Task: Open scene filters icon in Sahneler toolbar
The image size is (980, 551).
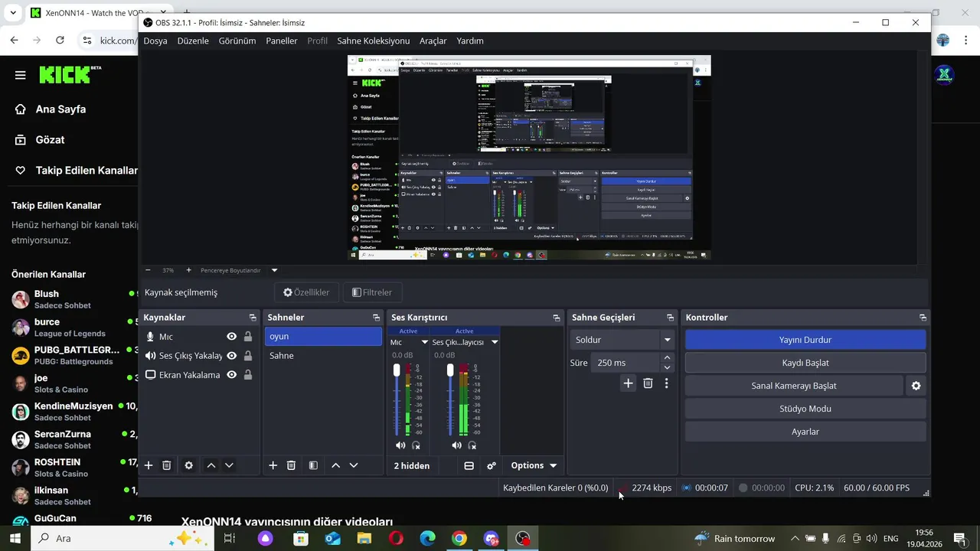Action: click(x=313, y=465)
